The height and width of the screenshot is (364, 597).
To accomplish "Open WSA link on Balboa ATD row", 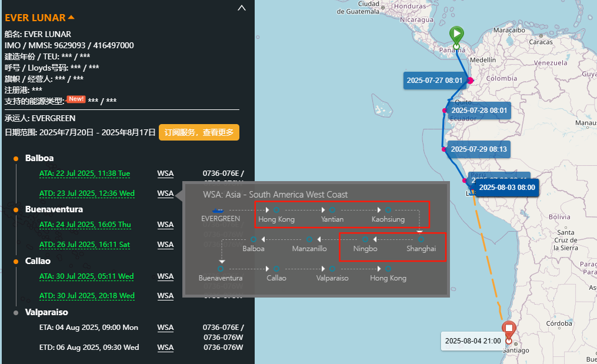I will tap(165, 193).
